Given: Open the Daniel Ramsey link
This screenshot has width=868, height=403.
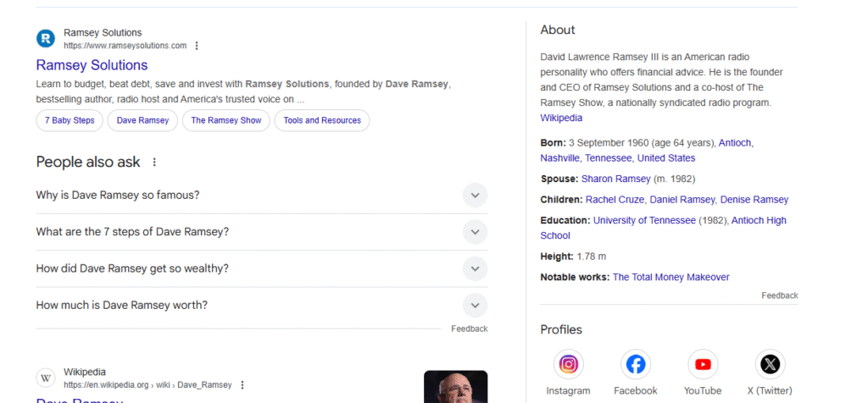Looking at the screenshot, I should 682,200.
